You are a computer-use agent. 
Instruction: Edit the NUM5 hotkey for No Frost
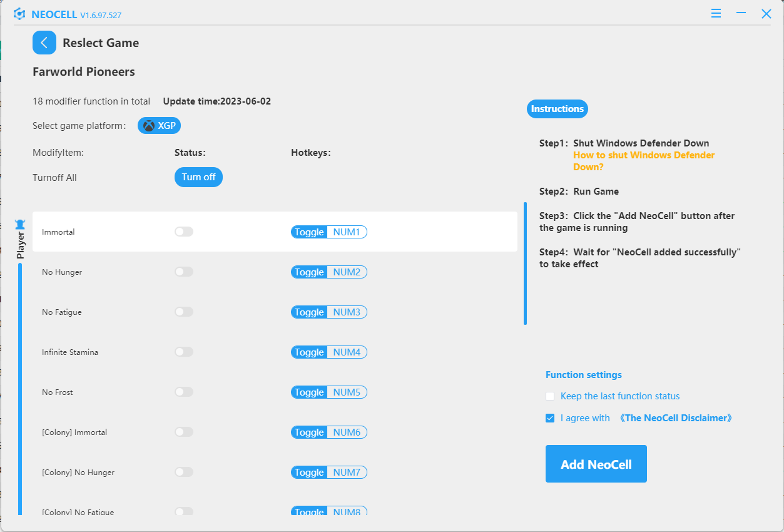click(x=347, y=392)
